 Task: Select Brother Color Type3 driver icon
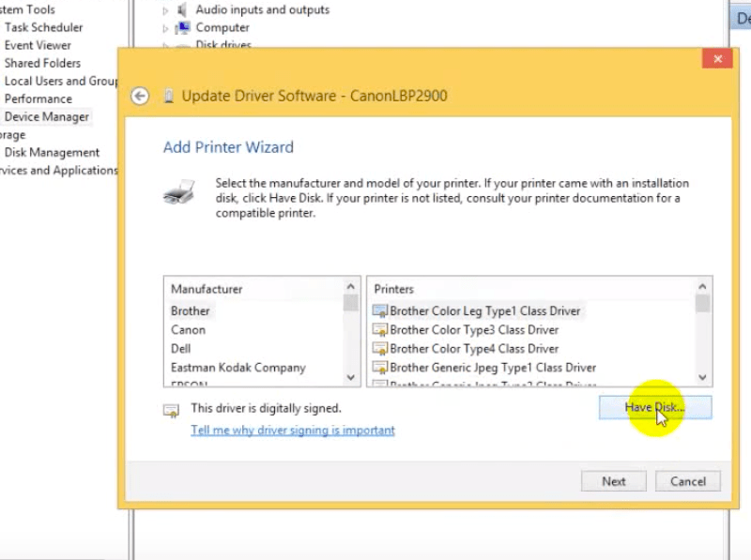click(x=380, y=330)
